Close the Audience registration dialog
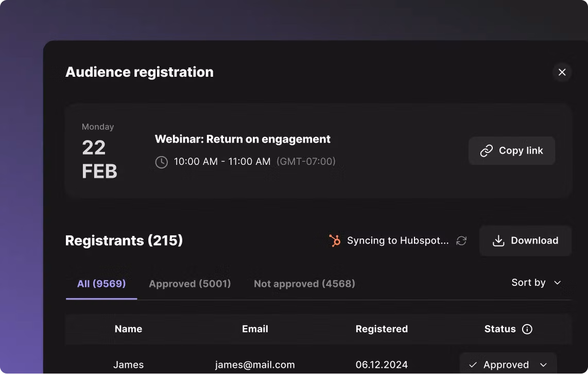588x374 pixels. (x=562, y=72)
